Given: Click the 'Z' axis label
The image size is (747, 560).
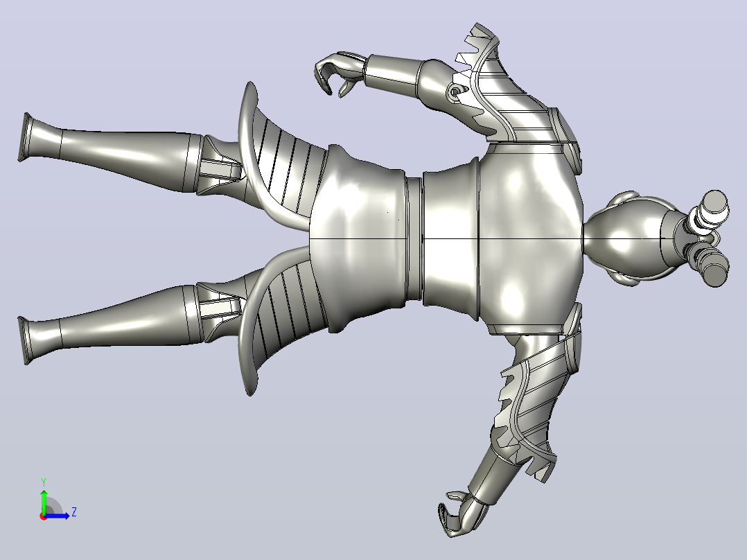Looking at the screenshot, I should pyautogui.click(x=74, y=512).
